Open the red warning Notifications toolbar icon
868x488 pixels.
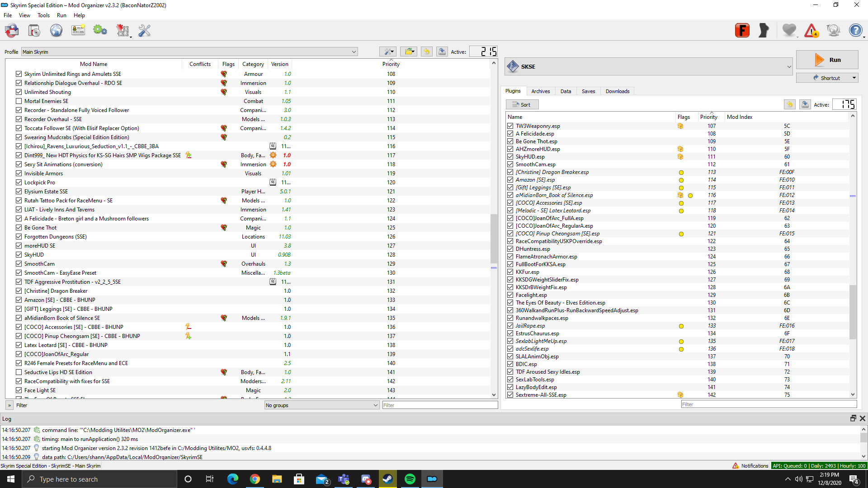pos(811,31)
